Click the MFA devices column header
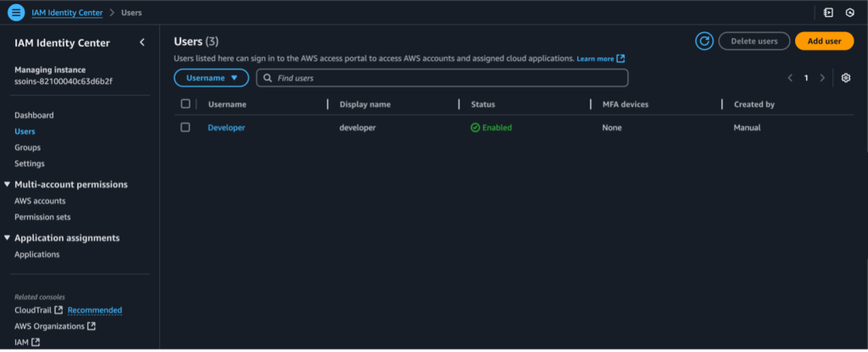This screenshot has width=868, height=352. [625, 104]
